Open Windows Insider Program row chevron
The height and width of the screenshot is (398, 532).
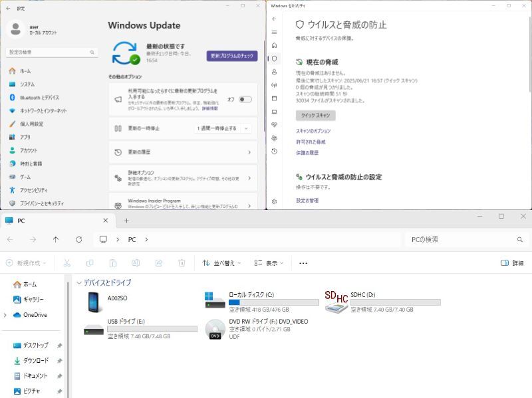click(249, 206)
